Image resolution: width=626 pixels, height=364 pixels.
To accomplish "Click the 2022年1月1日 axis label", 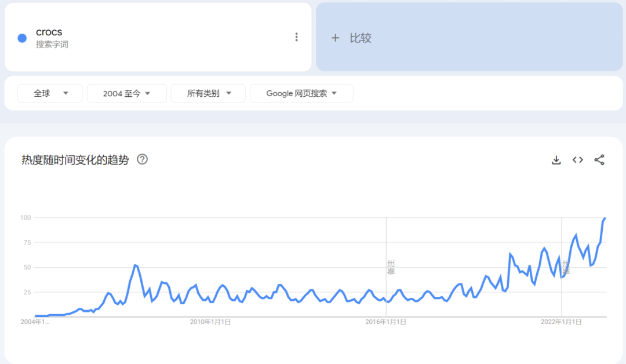I will tap(561, 321).
